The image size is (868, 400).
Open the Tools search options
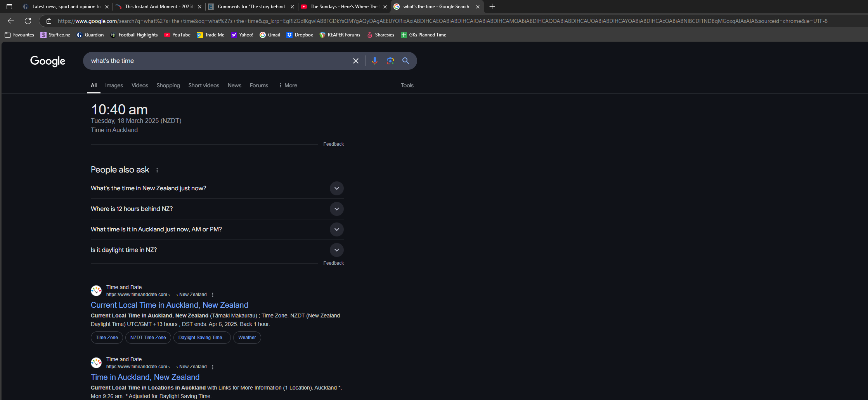click(x=407, y=85)
